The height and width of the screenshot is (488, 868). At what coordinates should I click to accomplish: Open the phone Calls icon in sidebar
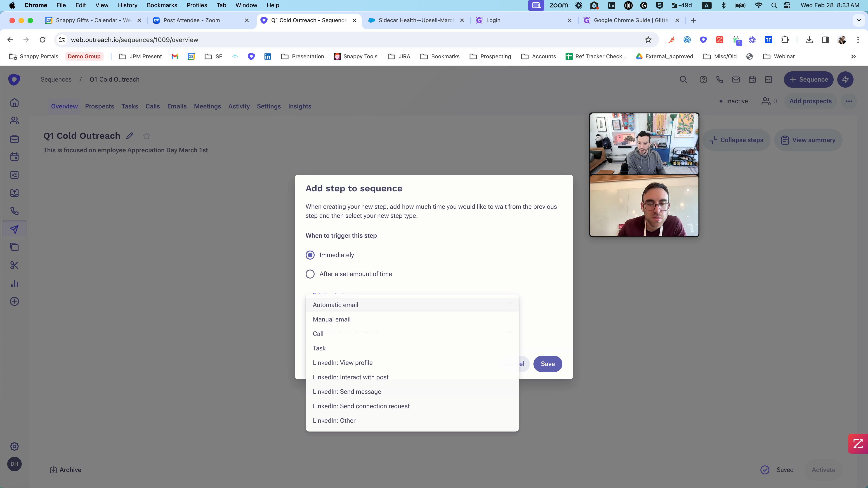click(x=14, y=211)
